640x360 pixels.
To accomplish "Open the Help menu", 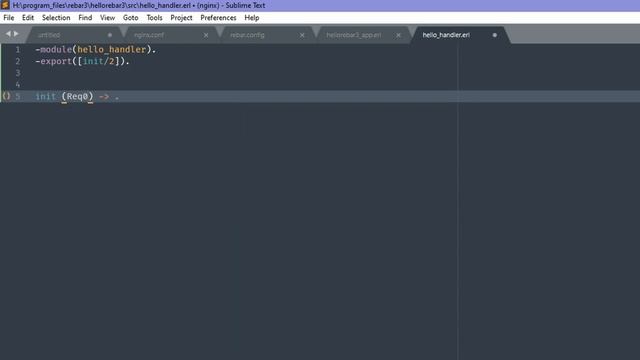I will coord(252,18).
